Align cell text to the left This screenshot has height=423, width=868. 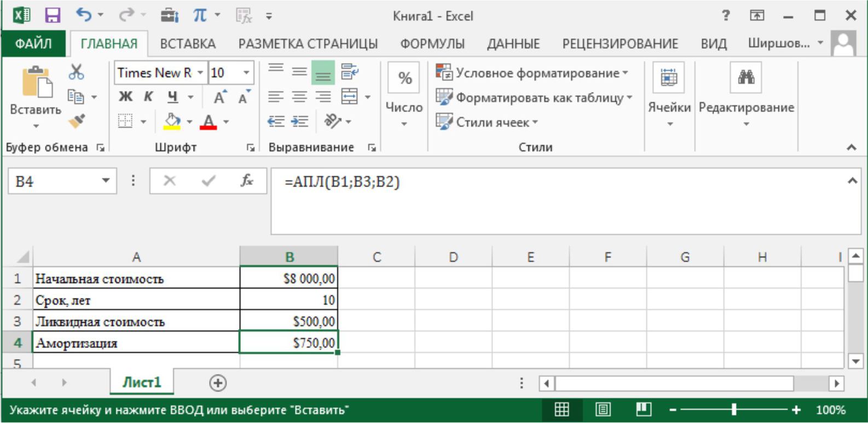click(x=276, y=97)
